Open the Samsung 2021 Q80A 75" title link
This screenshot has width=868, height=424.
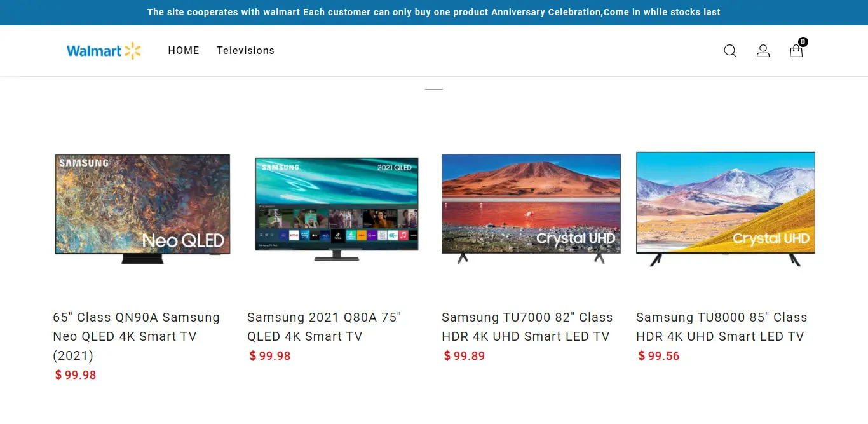pyautogui.click(x=324, y=327)
